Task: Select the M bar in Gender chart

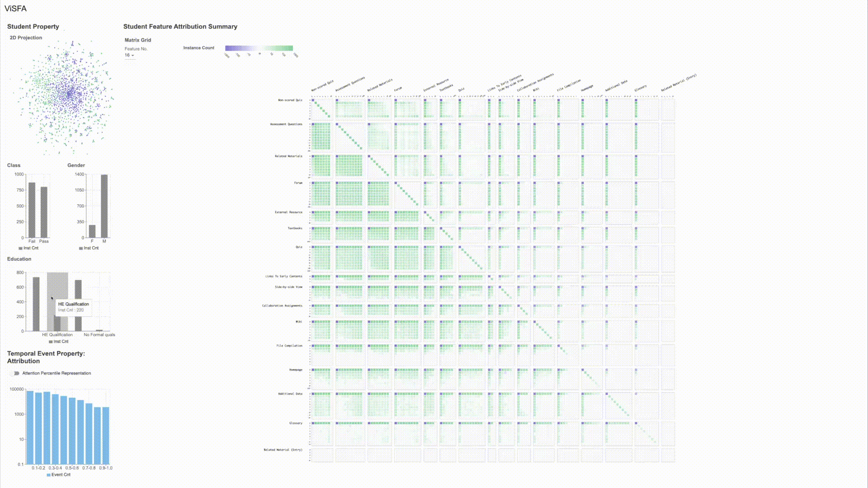Action: click(104, 206)
